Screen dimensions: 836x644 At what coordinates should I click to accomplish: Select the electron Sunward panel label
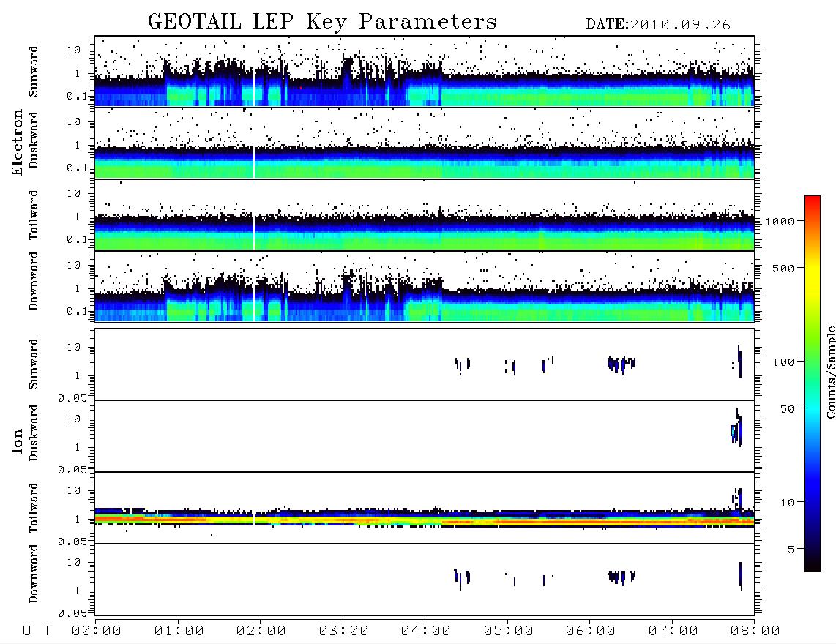tap(34, 72)
